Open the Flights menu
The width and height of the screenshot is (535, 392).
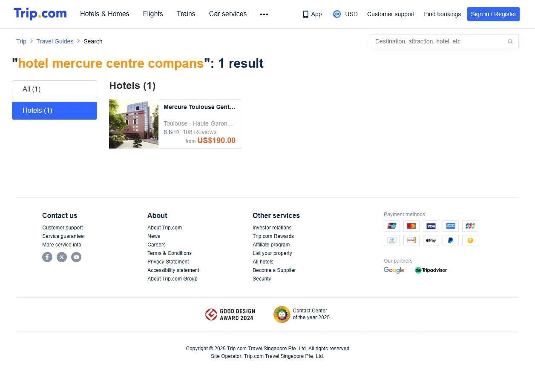pos(153,14)
